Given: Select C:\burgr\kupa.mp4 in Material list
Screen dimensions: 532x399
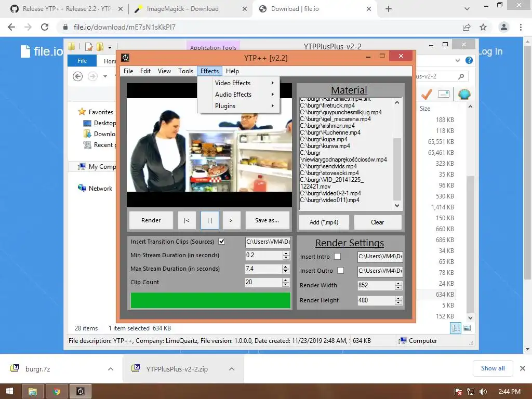Looking at the screenshot, I should tap(324, 139).
